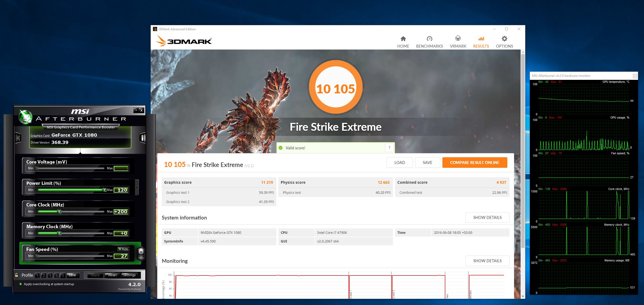Click the Core Clock +200 value field

(121, 212)
